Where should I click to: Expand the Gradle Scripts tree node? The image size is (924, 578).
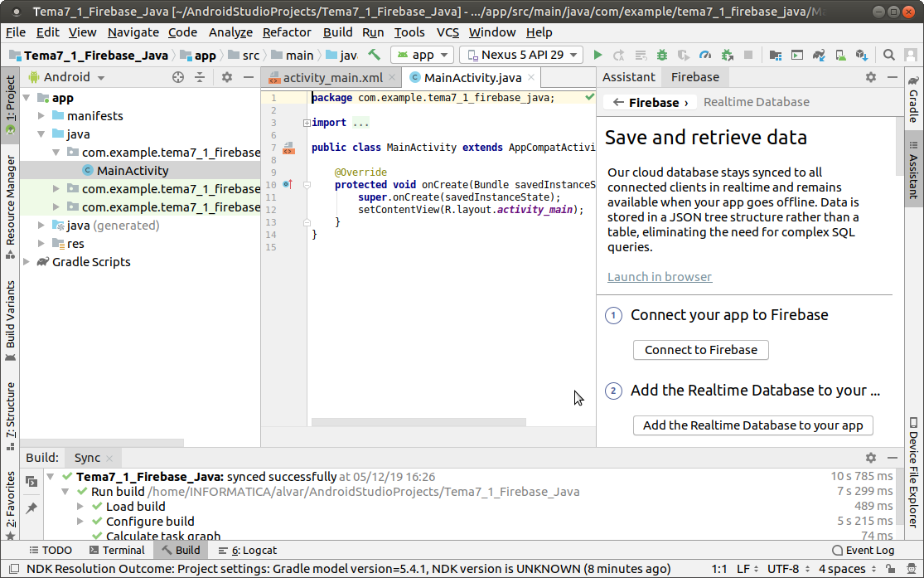tap(27, 262)
